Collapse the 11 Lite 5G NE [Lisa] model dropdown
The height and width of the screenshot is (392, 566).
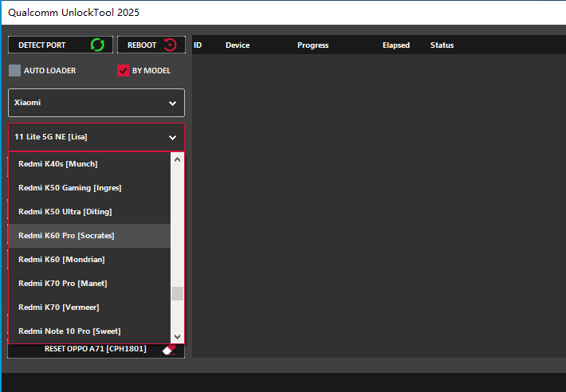96,137
